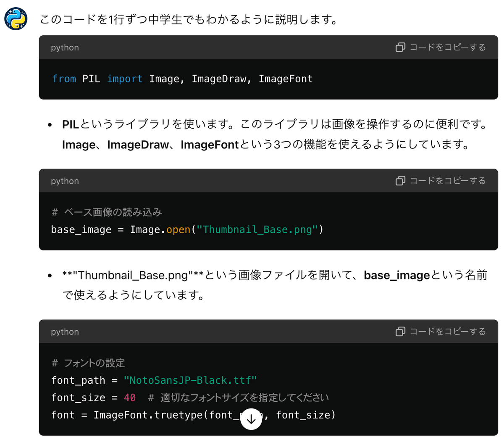Screen dimensions: 504x440
Task: Click the duplicate-pages icon in the import code header
Action: (x=400, y=47)
